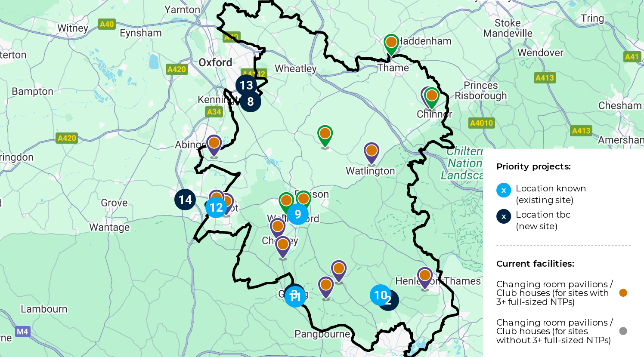The height and width of the screenshot is (357, 644).
Task: Click the M4 motorway badge
Action: pos(22,332)
